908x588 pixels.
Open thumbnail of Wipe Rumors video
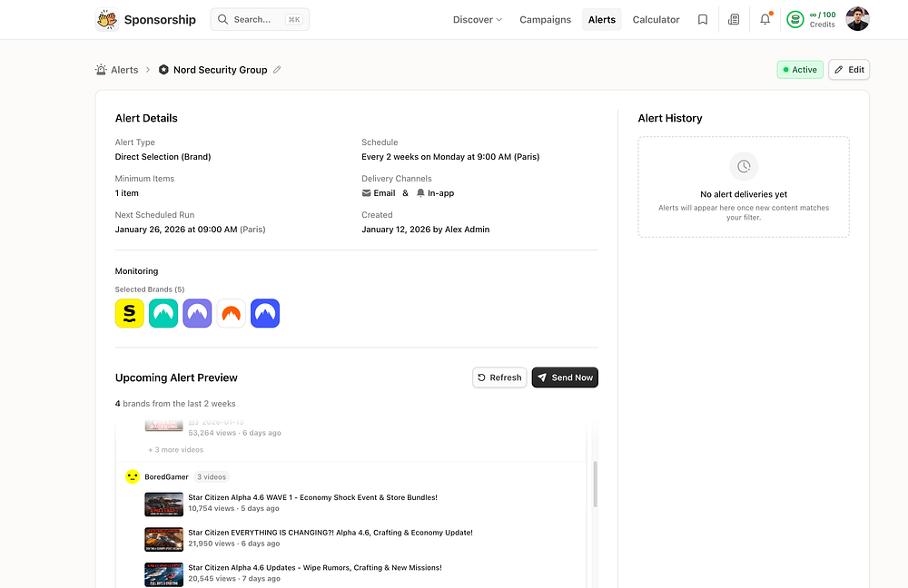[163, 574]
